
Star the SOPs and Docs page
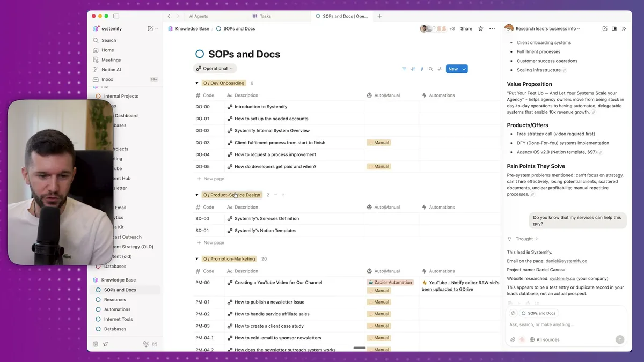(480, 28)
